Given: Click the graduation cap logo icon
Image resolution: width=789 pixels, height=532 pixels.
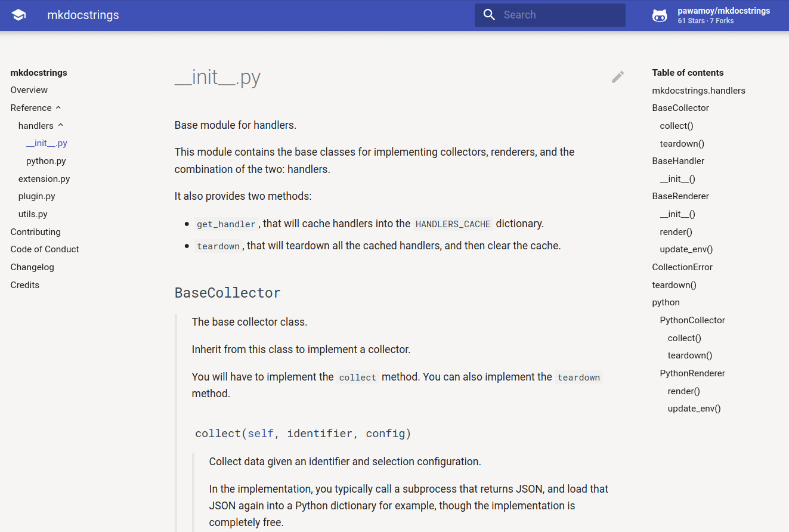Looking at the screenshot, I should click(18, 15).
